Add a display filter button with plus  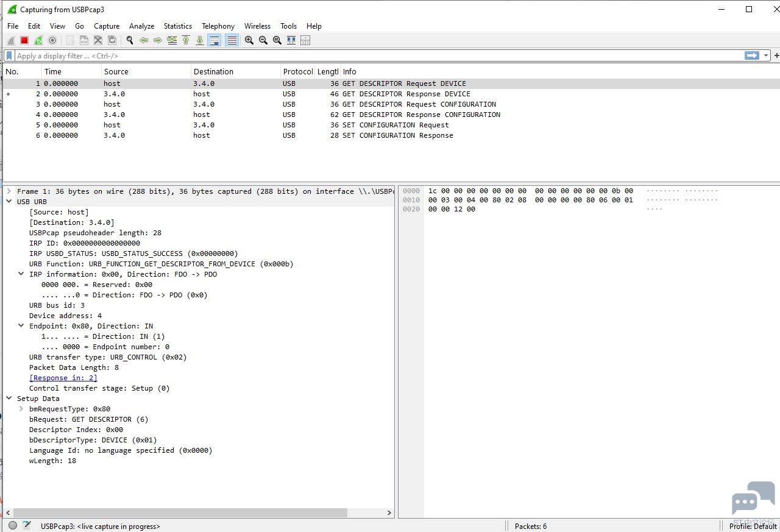coord(776,55)
